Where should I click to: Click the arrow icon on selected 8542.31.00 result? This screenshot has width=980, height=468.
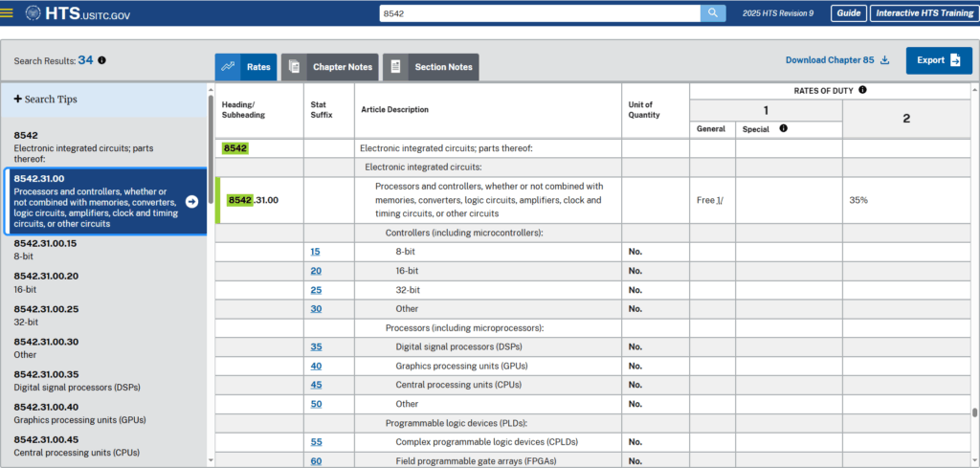click(x=191, y=202)
